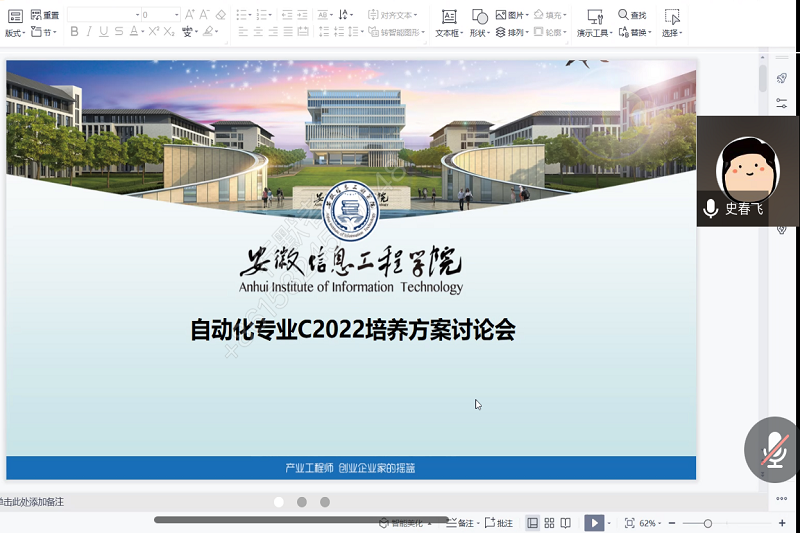The width and height of the screenshot is (800, 533).
Task: Apply the font color A button
Action: point(134,32)
